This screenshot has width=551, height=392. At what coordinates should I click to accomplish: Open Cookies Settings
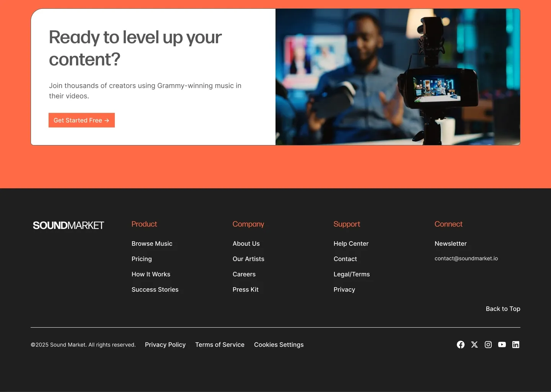(x=279, y=345)
